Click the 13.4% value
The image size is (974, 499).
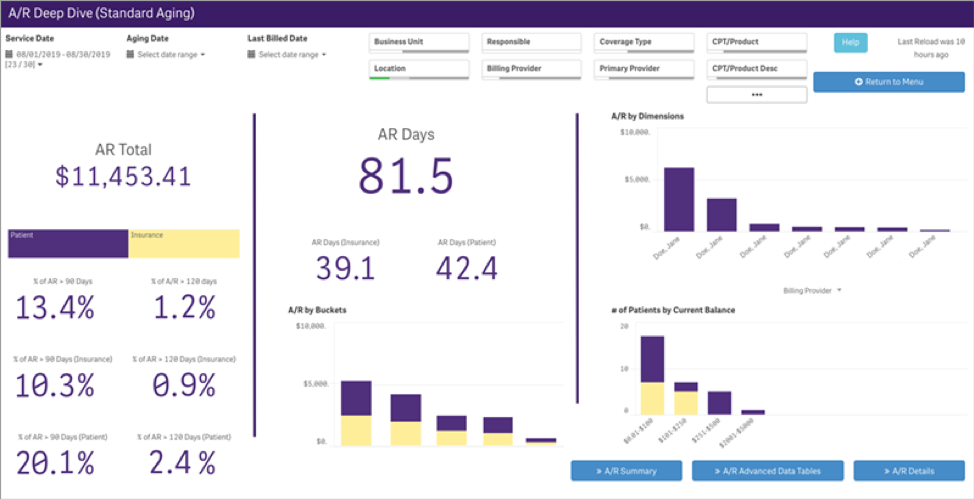55,307
